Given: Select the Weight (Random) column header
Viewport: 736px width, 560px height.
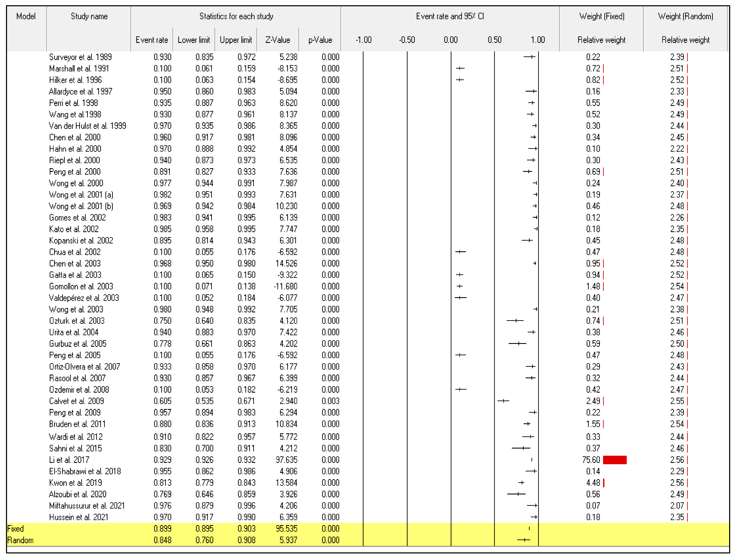Looking at the screenshot, I should [x=685, y=16].
